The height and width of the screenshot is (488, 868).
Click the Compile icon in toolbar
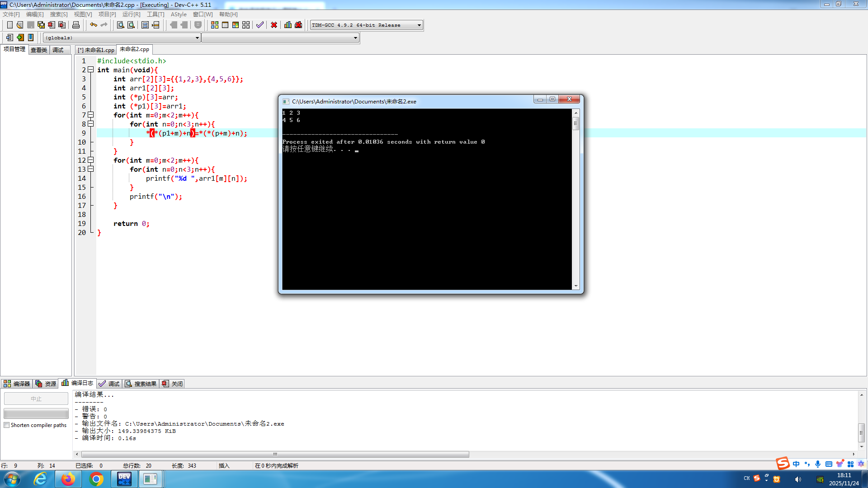tap(215, 25)
